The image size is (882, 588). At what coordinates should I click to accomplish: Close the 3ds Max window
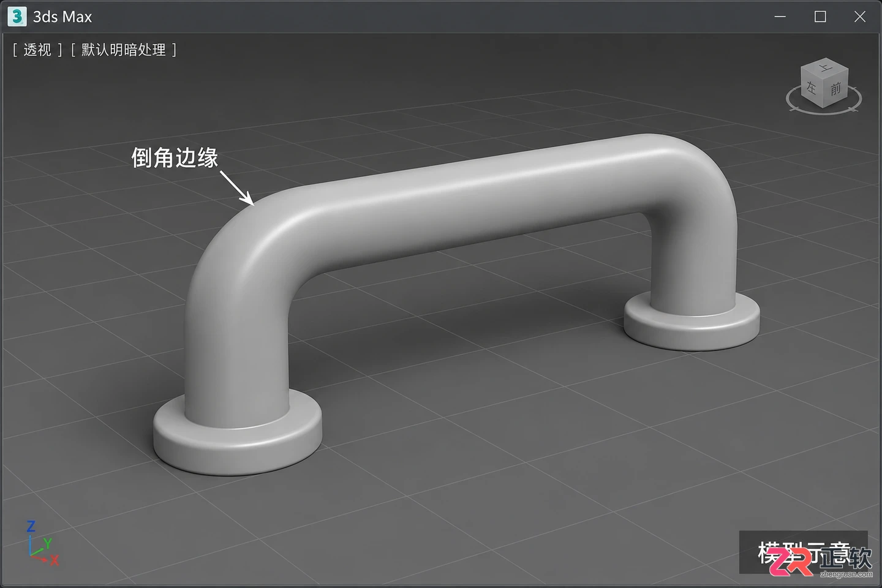pyautogui.click(x=860, y=17)
